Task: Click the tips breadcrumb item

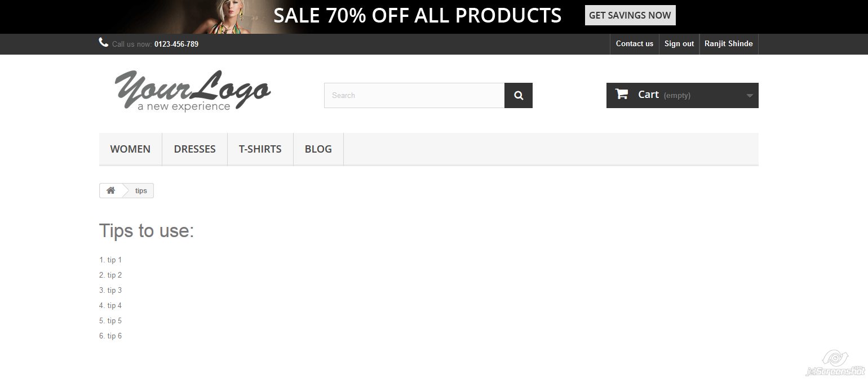Action: 141,191
